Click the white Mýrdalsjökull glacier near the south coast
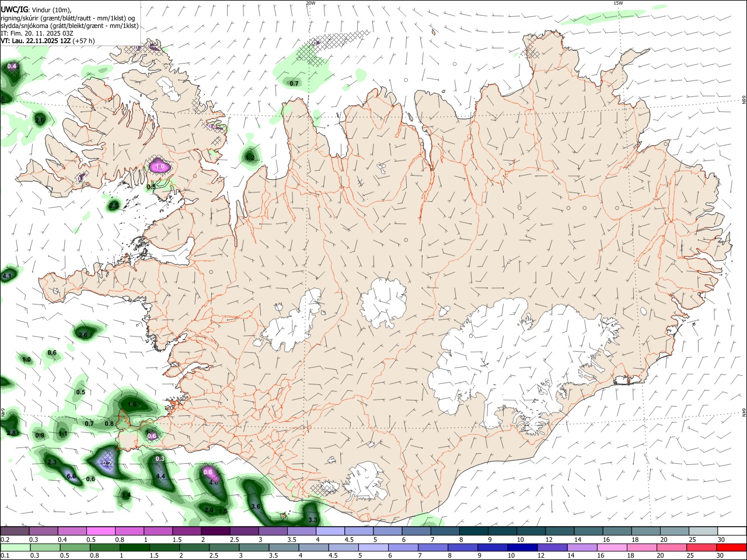The image size is (747, 560). 366,481
